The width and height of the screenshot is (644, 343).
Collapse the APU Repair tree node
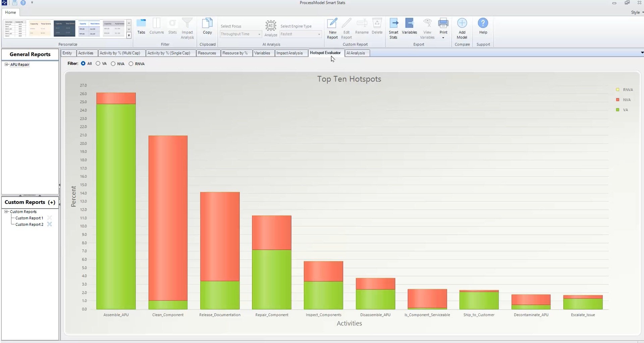(x=6, y=64)
